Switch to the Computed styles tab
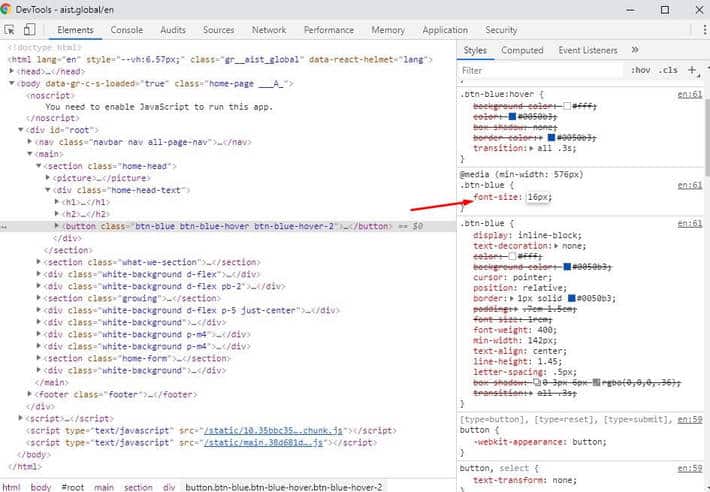Image resolution: width=710 pixels, height=492 pixels. point(522,50)
